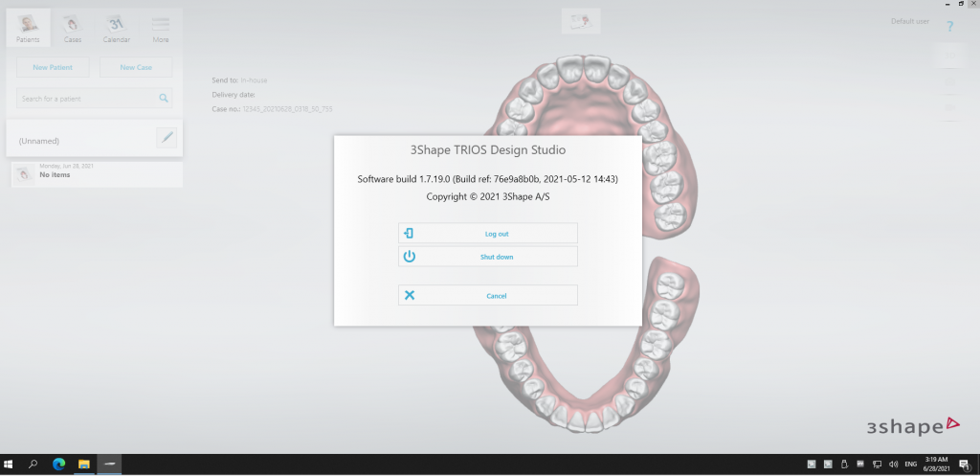
Task: Click the order form icon at top center
Action: tap(580, 21)
